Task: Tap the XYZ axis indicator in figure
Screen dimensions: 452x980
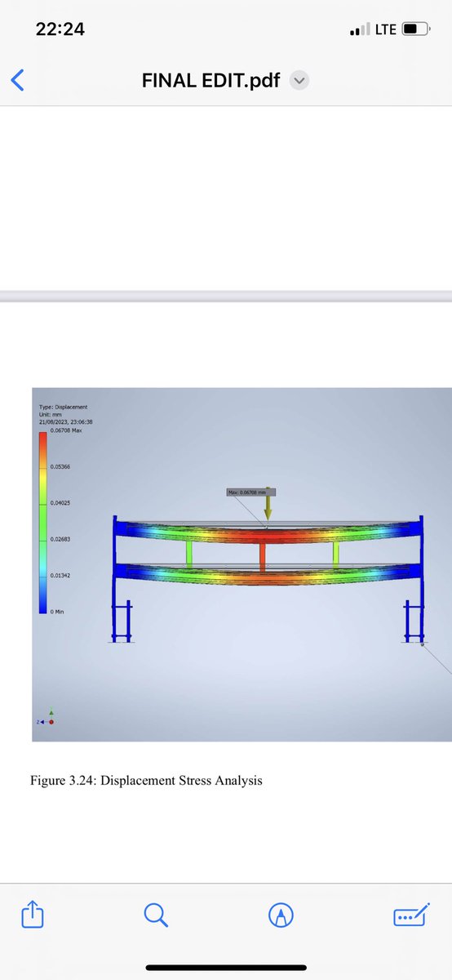Action: (47, 717)
